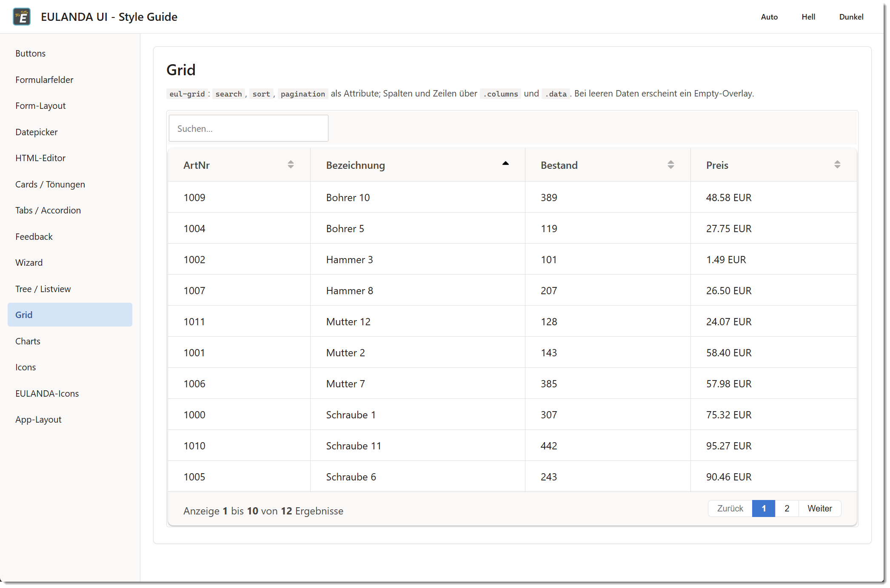Open the Buttons section
The width and height of the screenshot is (890, 588).
[70, 54]
